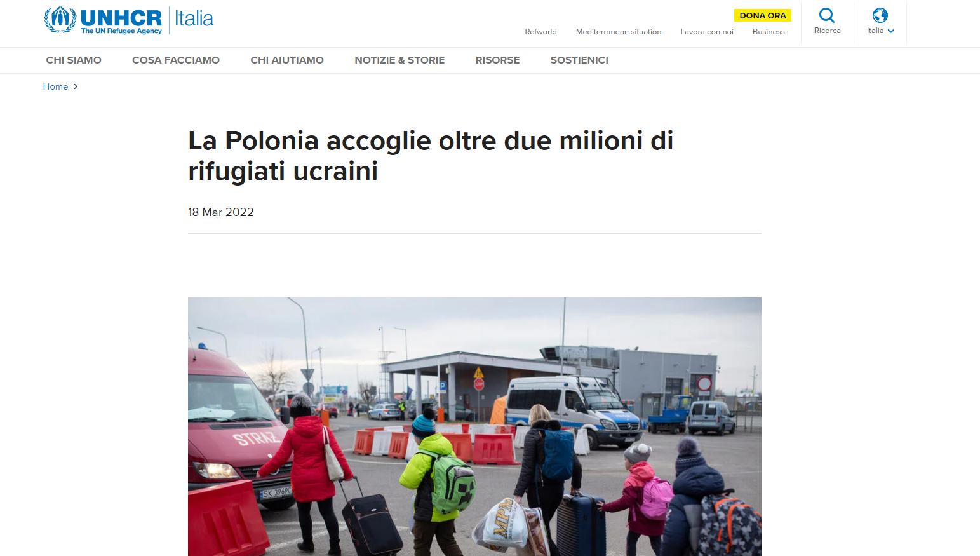Click the globe language icon
Image resolution: width=980 pixels, height=556 pixels.
click(x=880, y=15)
